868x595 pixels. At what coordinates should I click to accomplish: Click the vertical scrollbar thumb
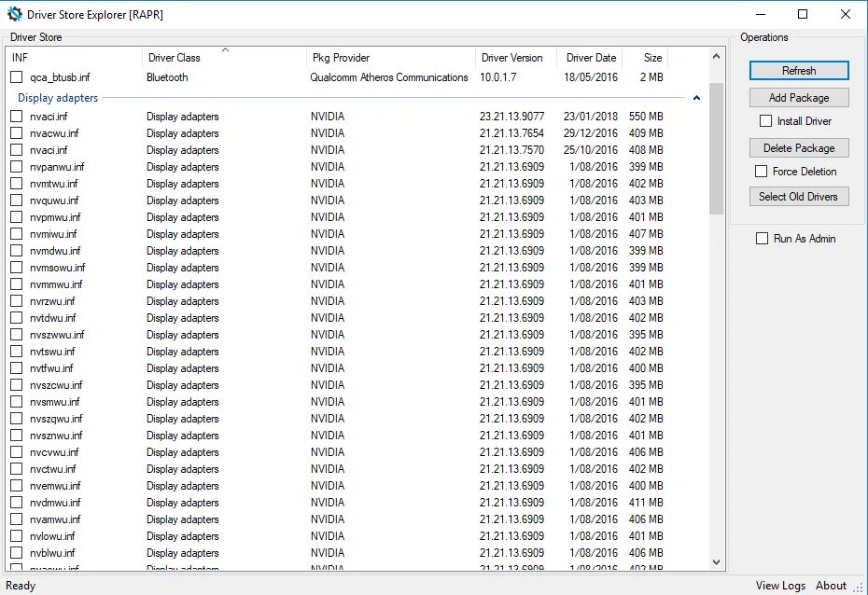(x=716, y=148)
